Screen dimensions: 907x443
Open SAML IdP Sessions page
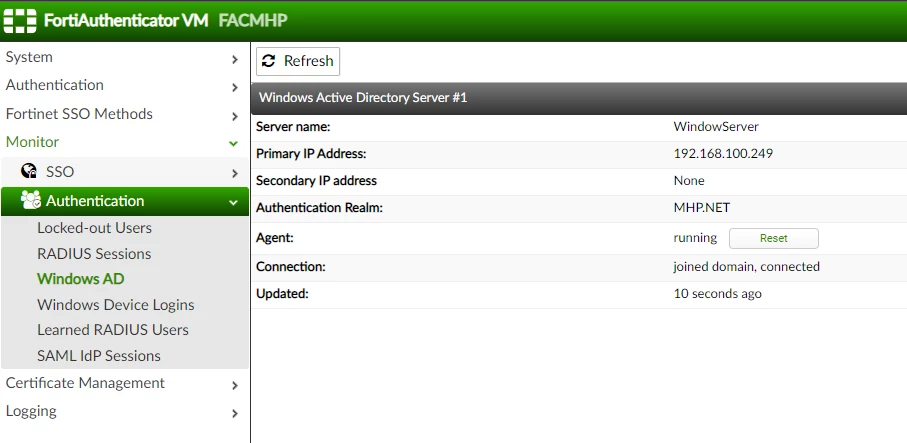(99, 356)
